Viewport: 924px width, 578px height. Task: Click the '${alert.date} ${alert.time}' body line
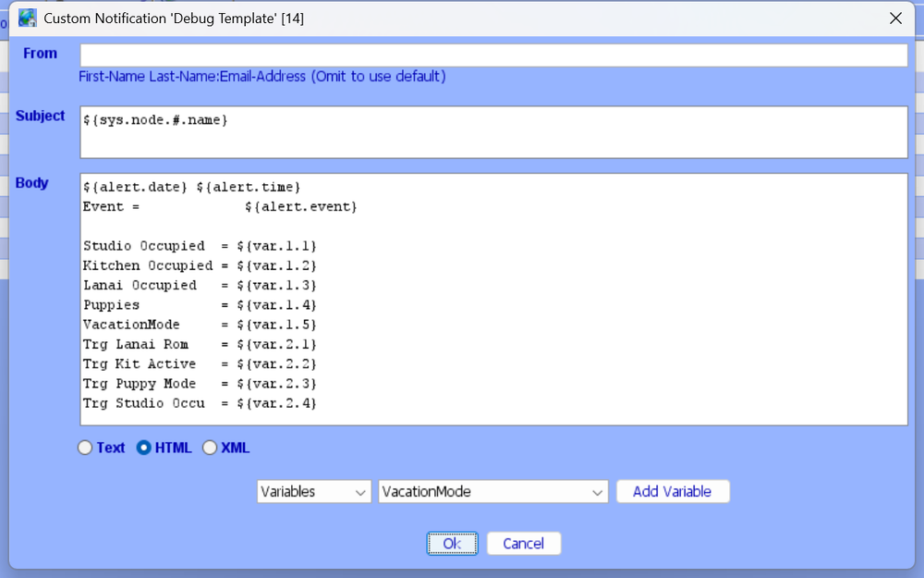click(x=191, y=187)
